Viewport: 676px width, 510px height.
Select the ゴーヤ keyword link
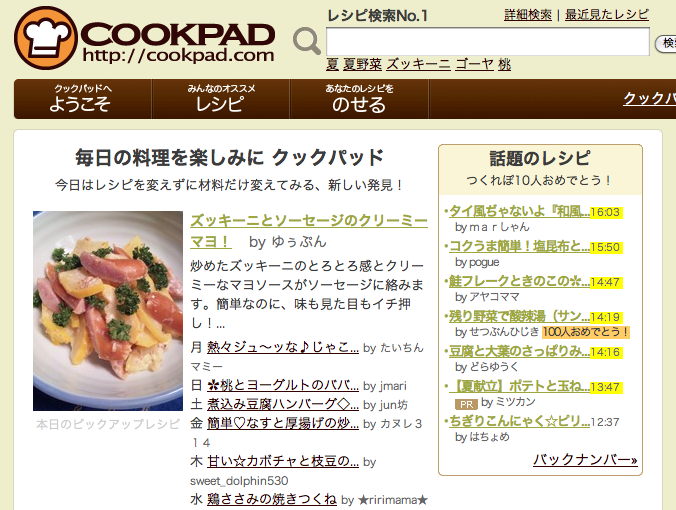click(474, 64)
